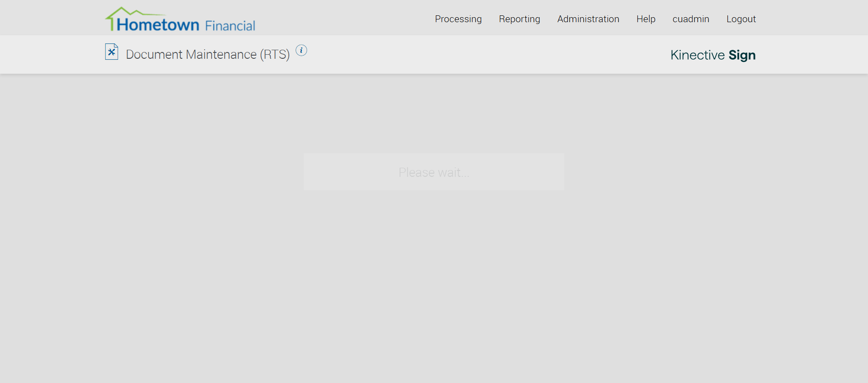Open the Help menu
Viewport: 868px width, 383px height.
click(x=646, y=19)
